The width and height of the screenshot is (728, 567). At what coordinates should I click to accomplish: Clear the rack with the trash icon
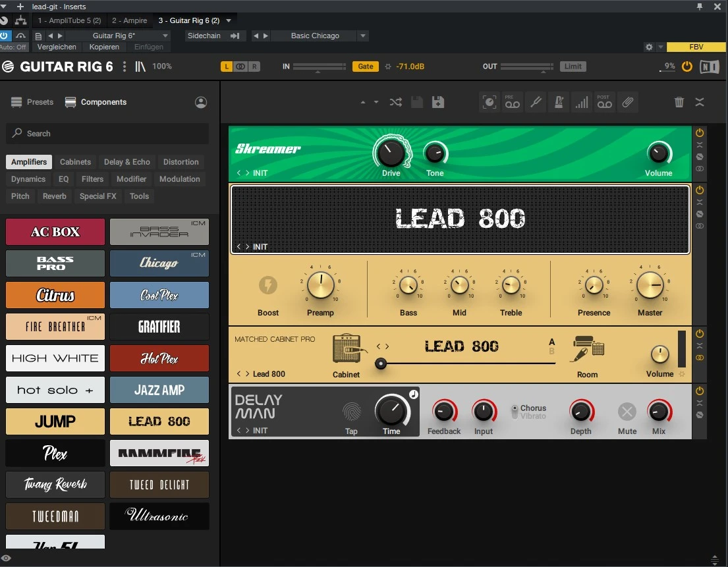click(679, 102)
